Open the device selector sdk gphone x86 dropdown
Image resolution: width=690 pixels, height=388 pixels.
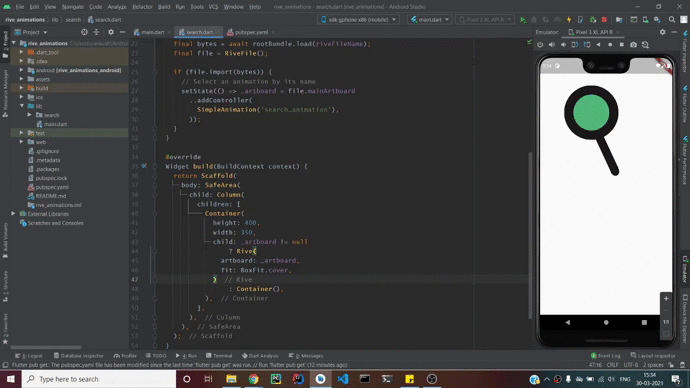pos(359,20)
